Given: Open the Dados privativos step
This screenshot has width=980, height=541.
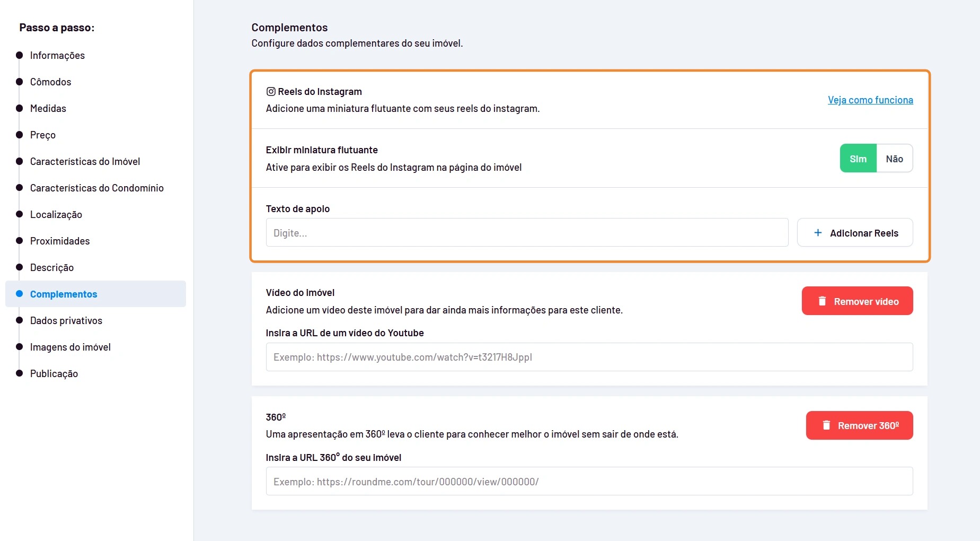Looking at the screenshot, I should [66, 320].
